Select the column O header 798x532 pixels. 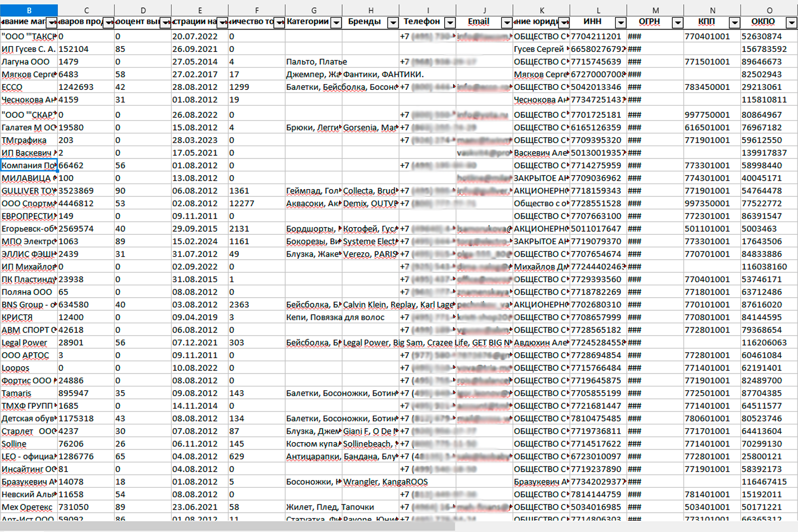tap(769, 10)
